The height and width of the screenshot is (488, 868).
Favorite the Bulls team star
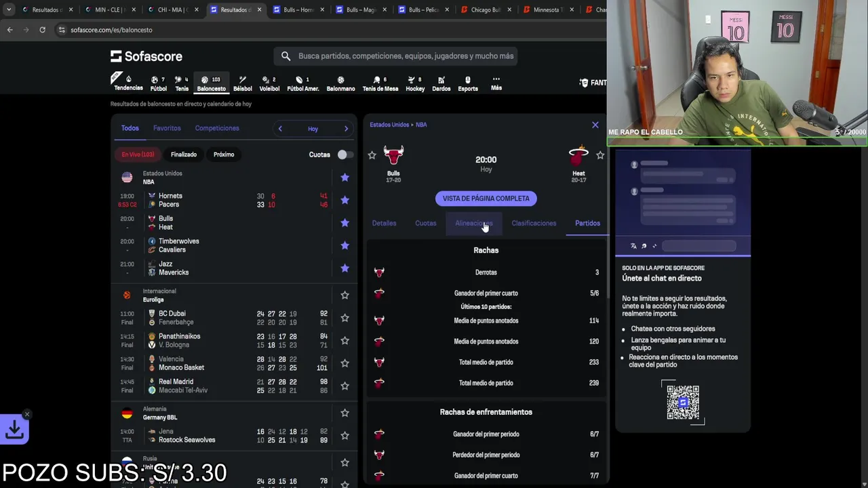click(x=372, y=155)
